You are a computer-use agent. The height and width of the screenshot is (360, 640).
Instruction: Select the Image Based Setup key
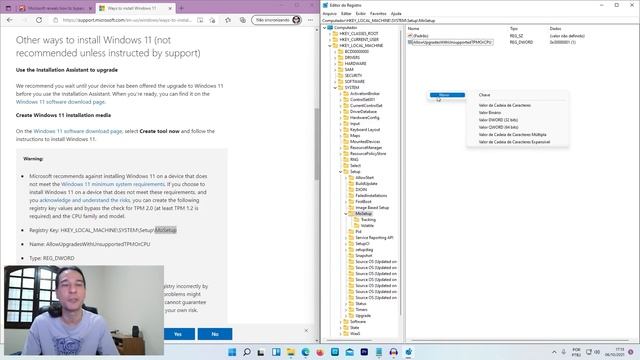[x=369, y=207]
